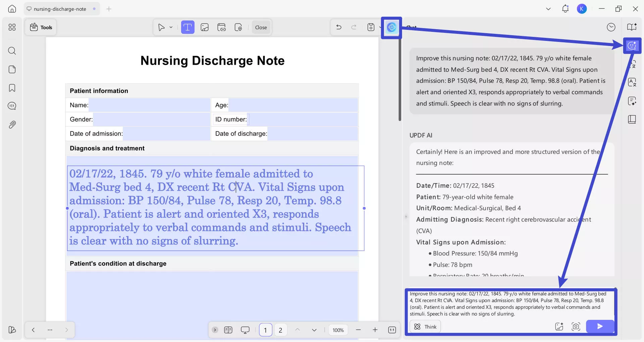Click the Name field in patient form
The height and width of the screenshot is (342, 644).
pos(149,105)
